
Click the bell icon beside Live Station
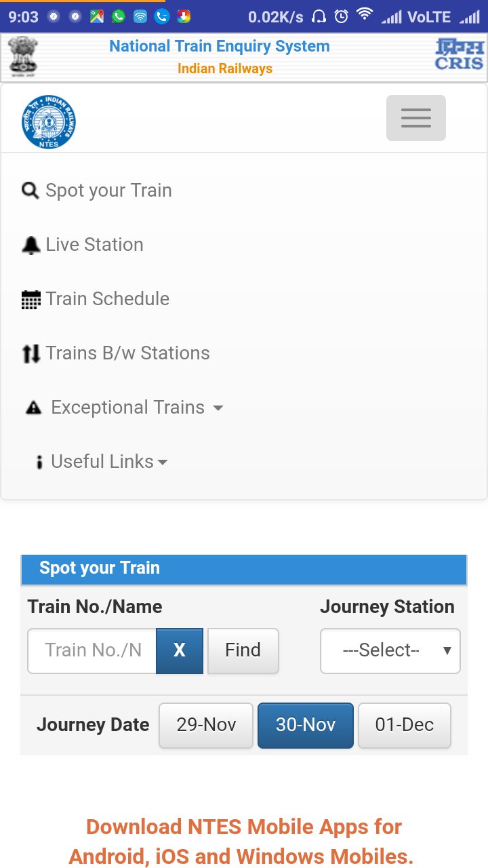pyautogui.click(x=31, y=245)
